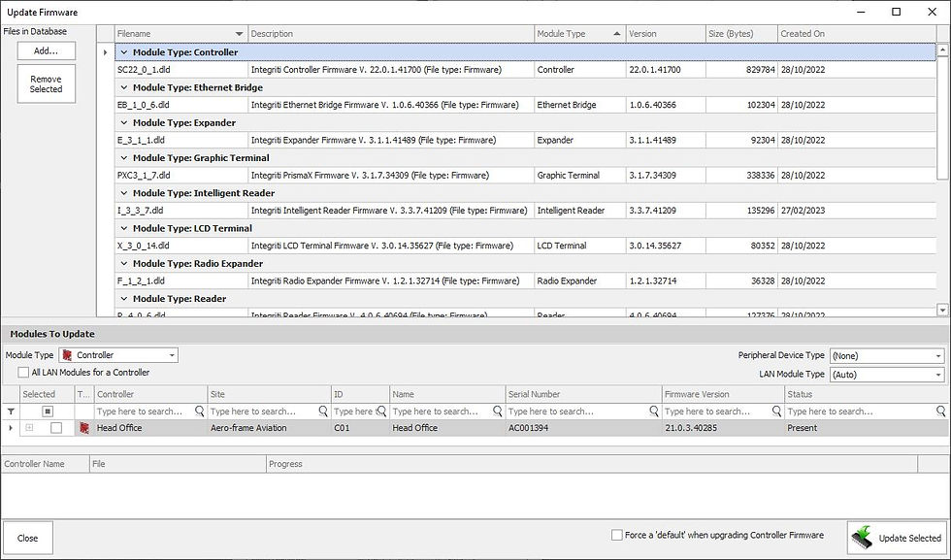Enable Force a 'default' when upgrading checkbox
This screenshot has height=560, width=951.
pyautogui.click(x=617, y=535)
